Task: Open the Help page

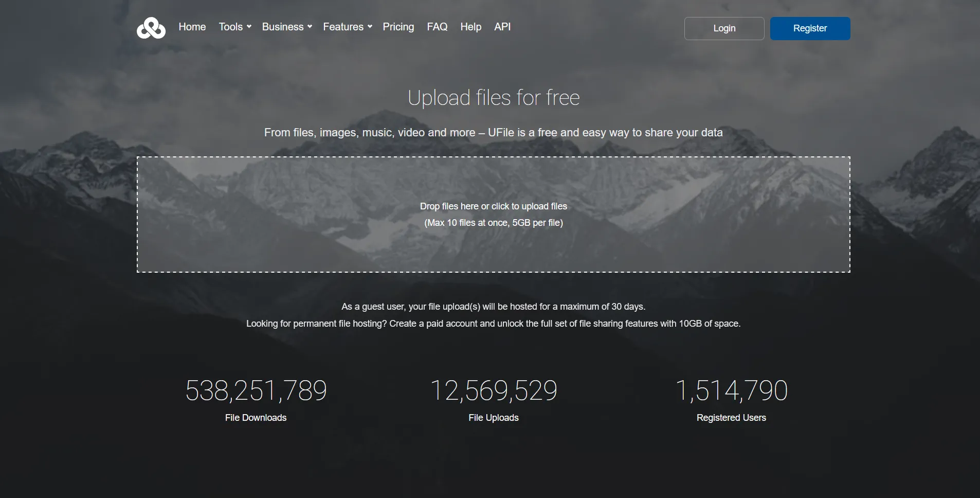Action: pos(470,27)
